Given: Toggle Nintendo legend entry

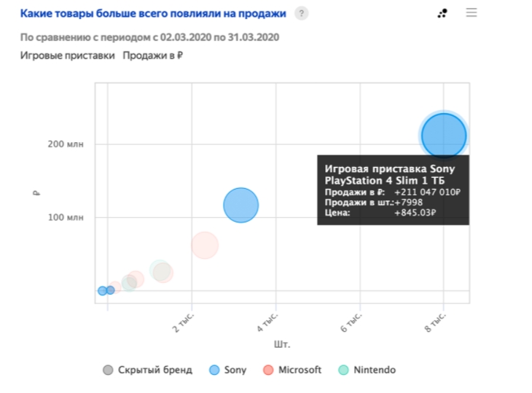Looking at the screenshot, I should pos(367,370).
